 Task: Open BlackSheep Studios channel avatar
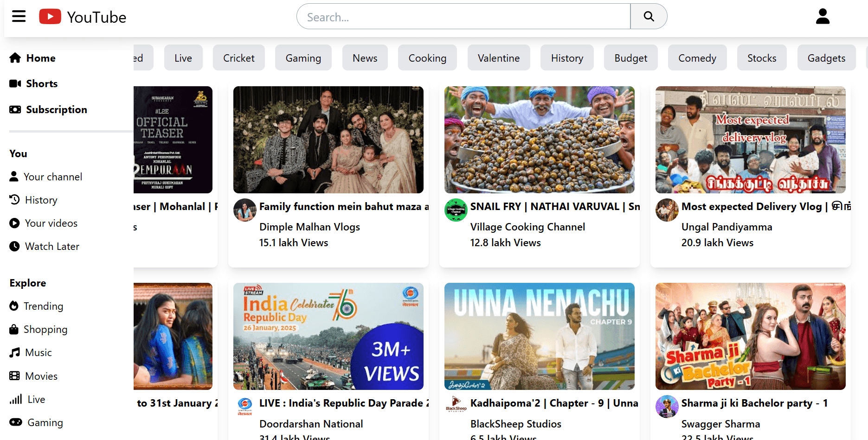click(456, 407)
